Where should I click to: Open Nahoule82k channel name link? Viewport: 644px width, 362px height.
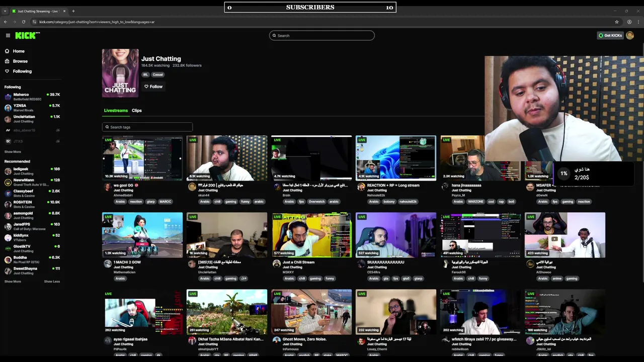tap(376, 195)
